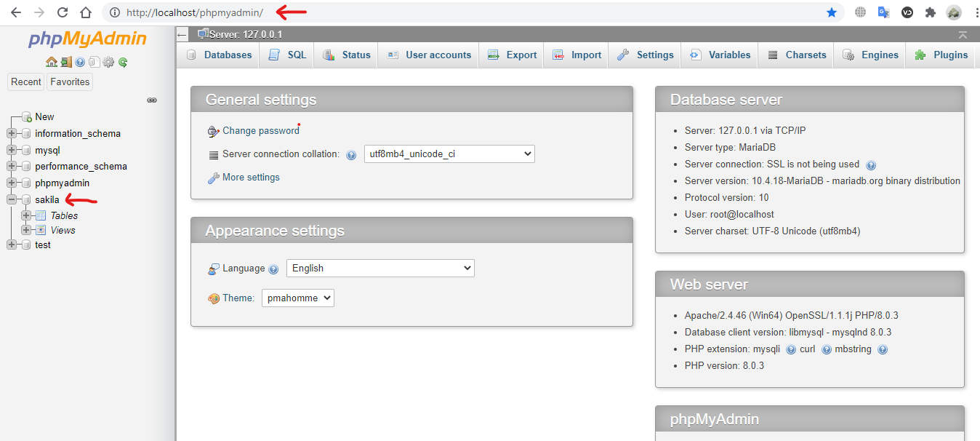Click the sakila Tables grid icon
Viewport: 980px width, 441px height.
pos(41,215)
